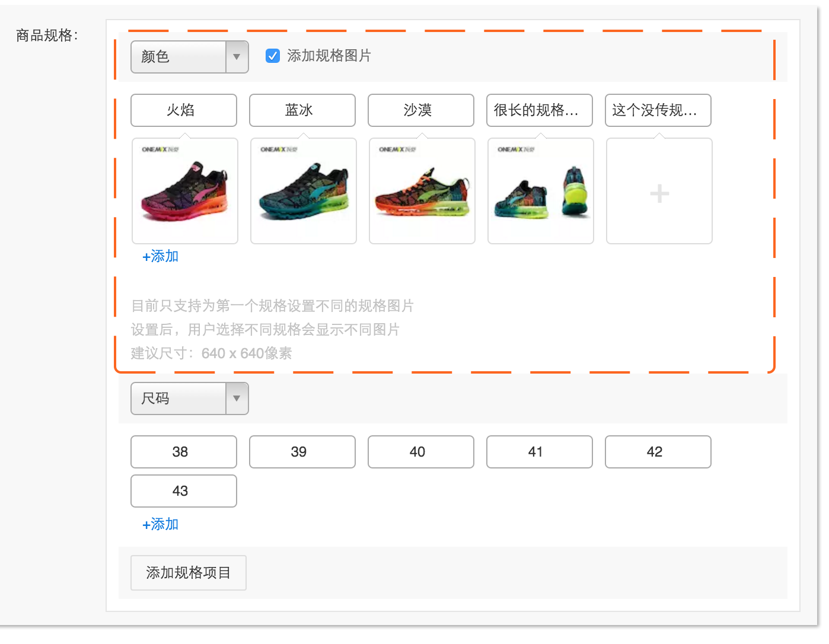The width and height of the screenshot is (829, 644).
Task: Select size 40
Action: (x=421, y=452)
